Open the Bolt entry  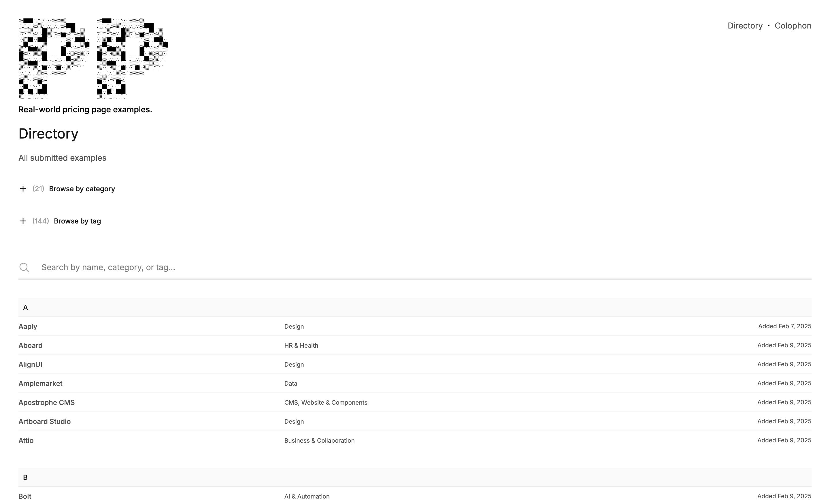[x=25, y=497]
